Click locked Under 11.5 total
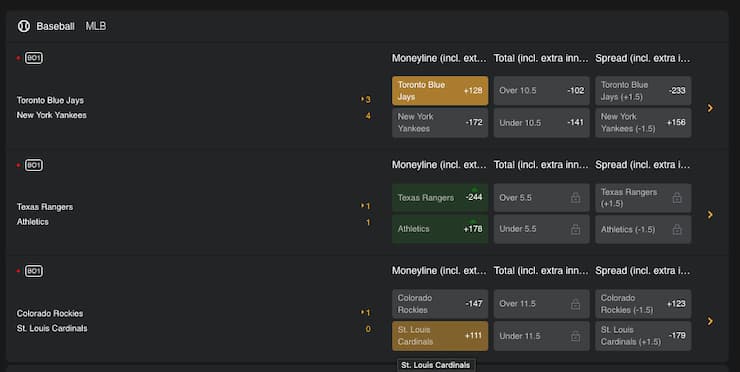 coord(541,336)
